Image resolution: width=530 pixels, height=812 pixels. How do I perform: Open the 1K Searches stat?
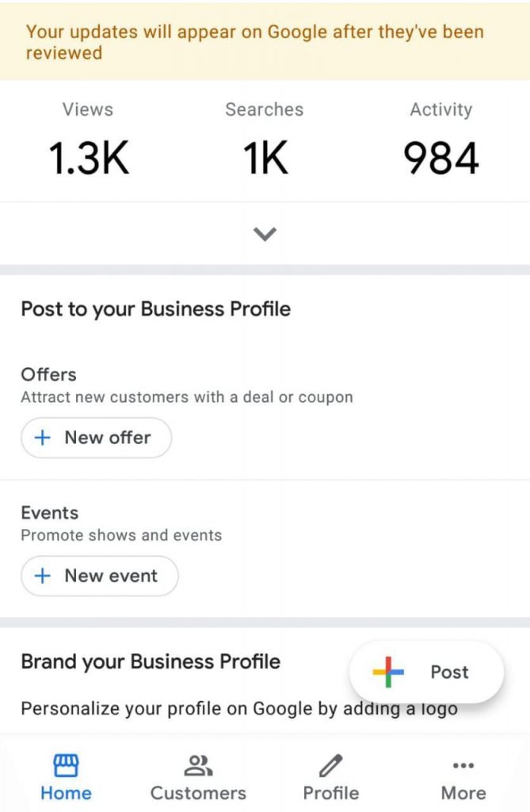[265, 139]
